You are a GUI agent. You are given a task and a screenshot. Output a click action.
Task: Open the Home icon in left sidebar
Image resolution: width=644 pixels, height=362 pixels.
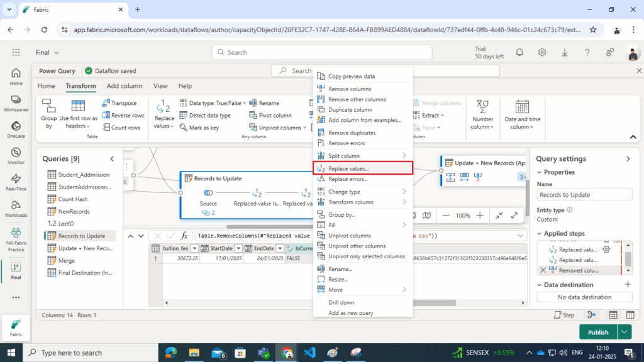16,76
